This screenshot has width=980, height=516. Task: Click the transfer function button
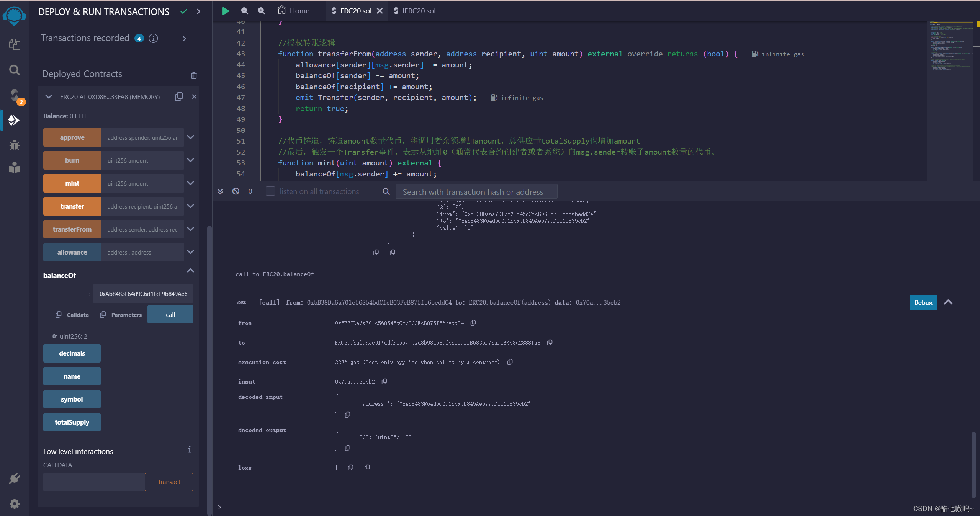(72, 206)
